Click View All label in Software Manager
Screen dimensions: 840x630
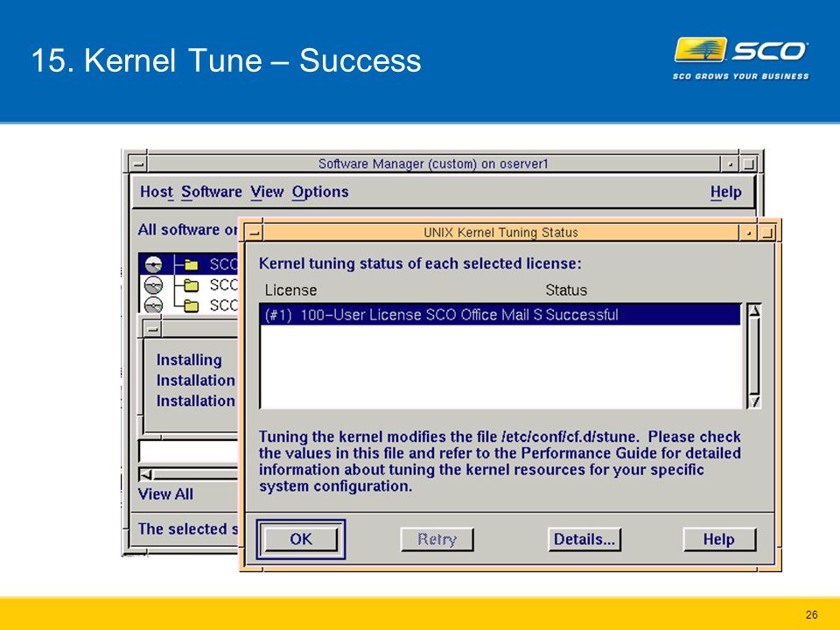pos(165,493)
